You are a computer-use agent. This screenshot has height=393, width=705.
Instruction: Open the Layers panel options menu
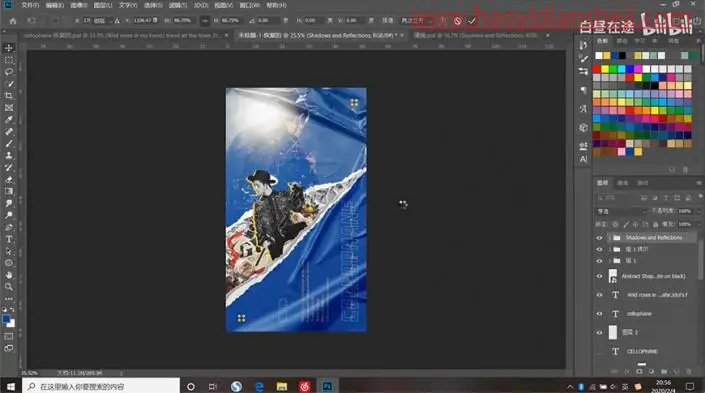(699, 183)
